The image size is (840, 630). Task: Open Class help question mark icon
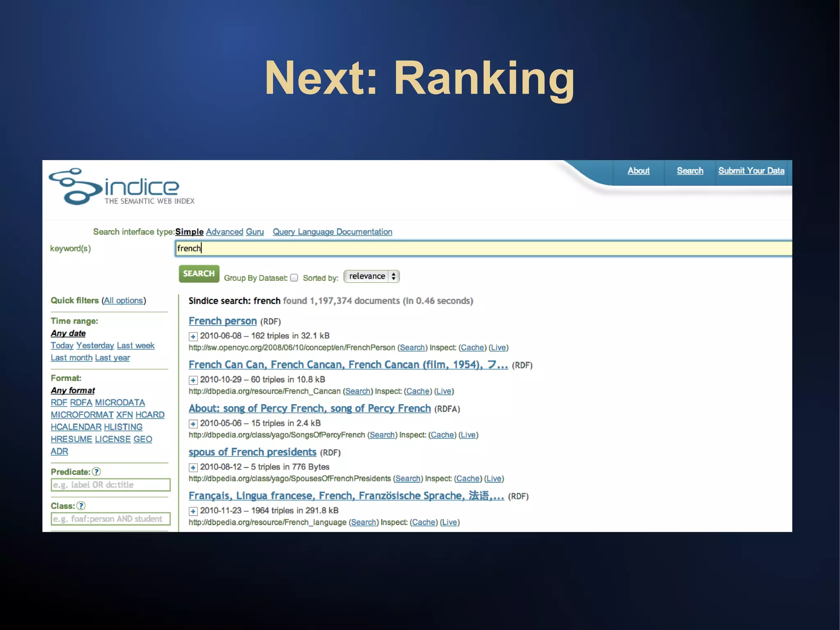(81, 506)
